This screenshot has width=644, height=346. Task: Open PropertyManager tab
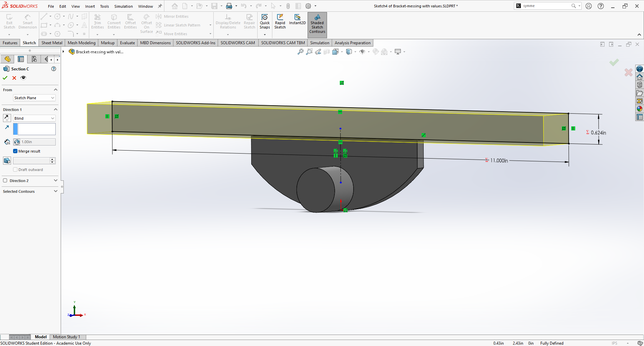pyautogui.click(x=21, y=59)
